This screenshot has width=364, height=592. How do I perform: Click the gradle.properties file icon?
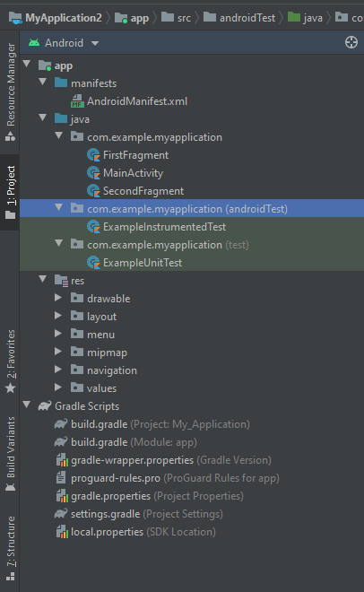62,496
